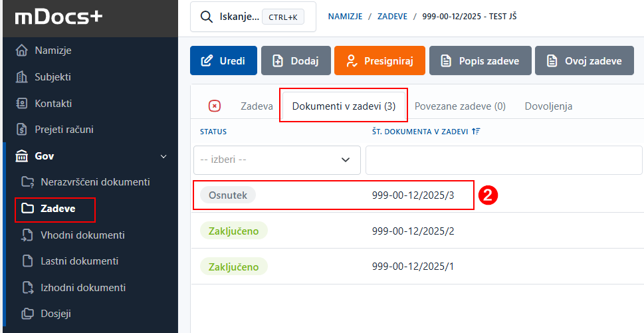Click the document number filter input field
The width and height of the screenshot is (644, 333).
click(x=503, y=160)
